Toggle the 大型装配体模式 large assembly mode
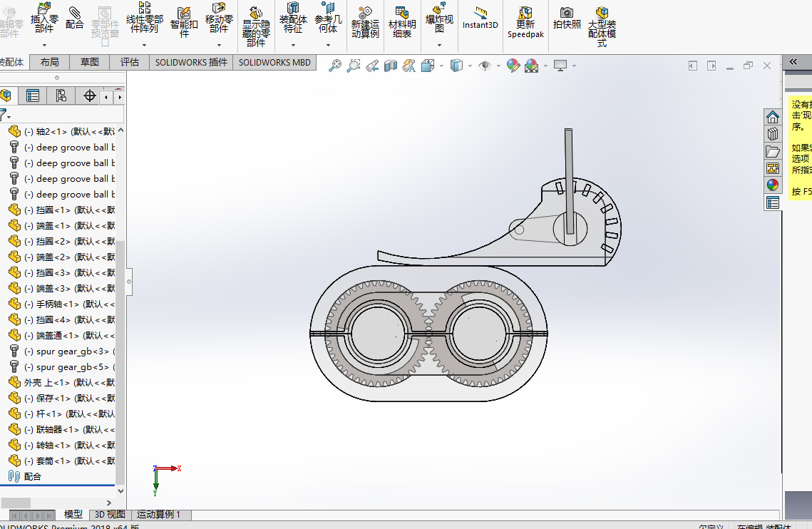The width and height of the screenshot is (812, 529). [x=602, y=27]
